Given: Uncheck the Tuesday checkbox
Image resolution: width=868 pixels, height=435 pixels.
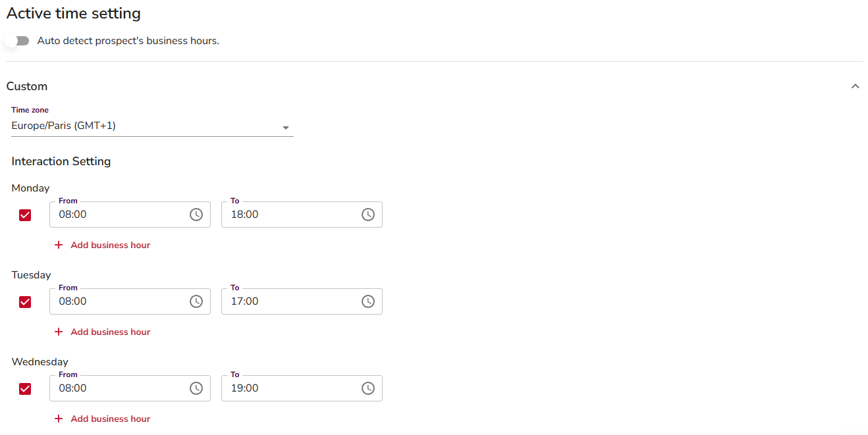Looking at the screenshot, I should (x=25, y=302).
